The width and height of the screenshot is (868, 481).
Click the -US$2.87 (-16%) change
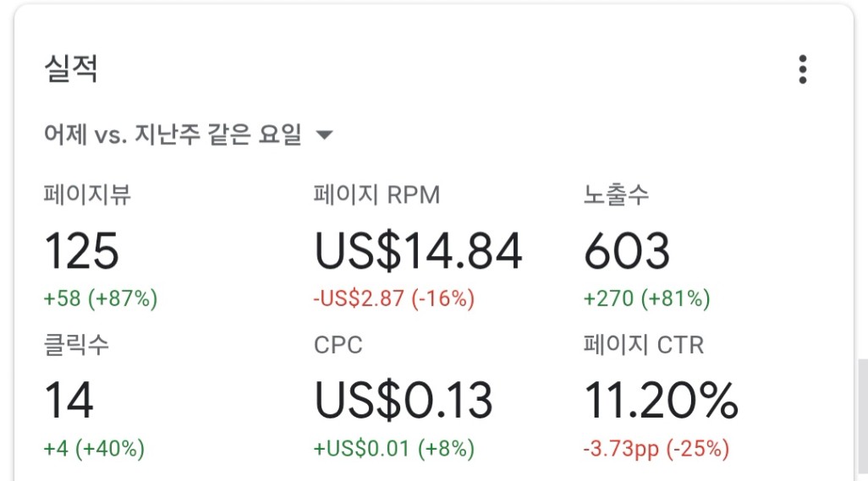pos(393,298)
